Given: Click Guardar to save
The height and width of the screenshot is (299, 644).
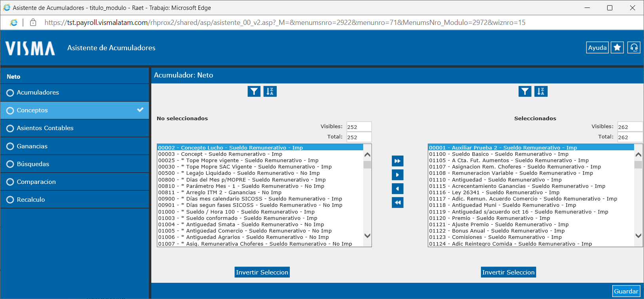Looking at the screenshot, I should point(626,291).
